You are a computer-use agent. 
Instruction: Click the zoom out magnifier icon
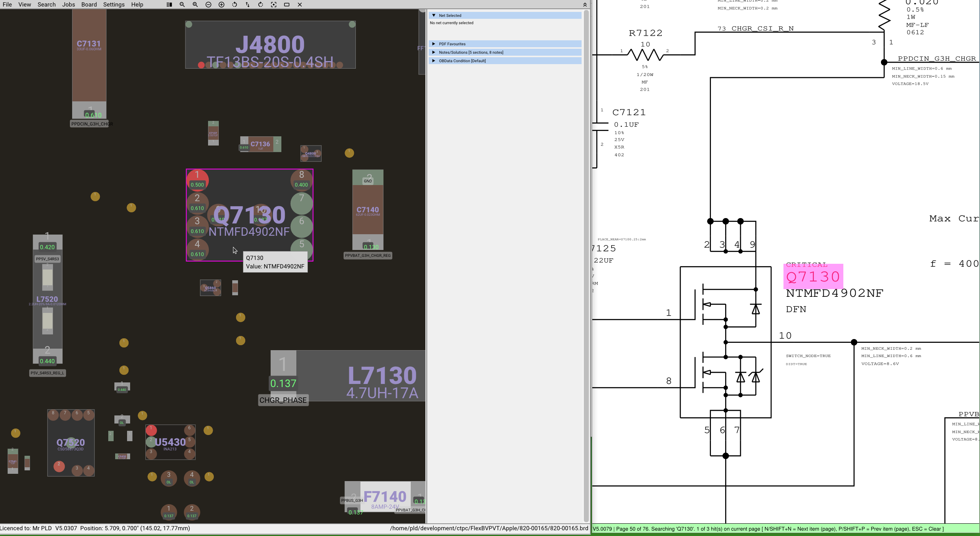click(x=182, y=5)
